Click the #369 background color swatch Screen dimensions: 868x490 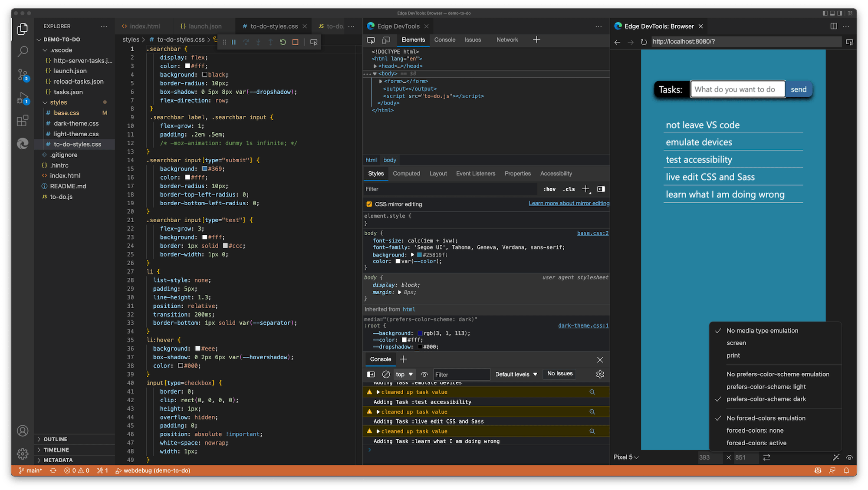(x=204, y=168)
